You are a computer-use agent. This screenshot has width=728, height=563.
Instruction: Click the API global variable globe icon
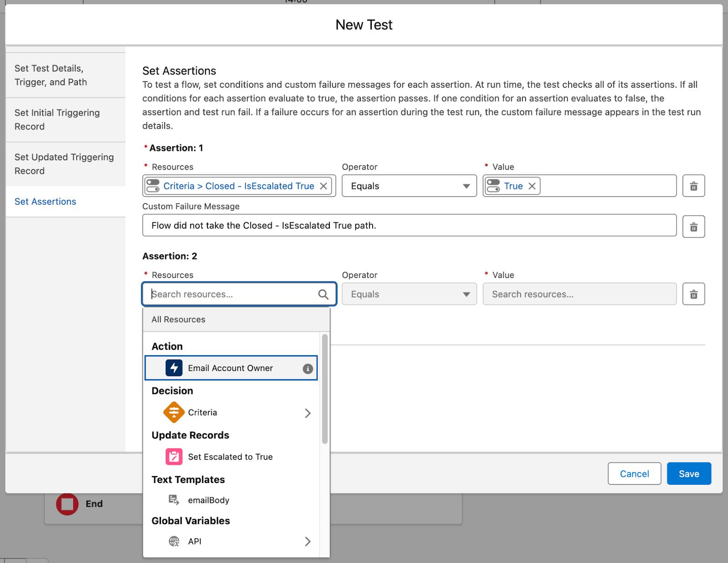[174, 541]
